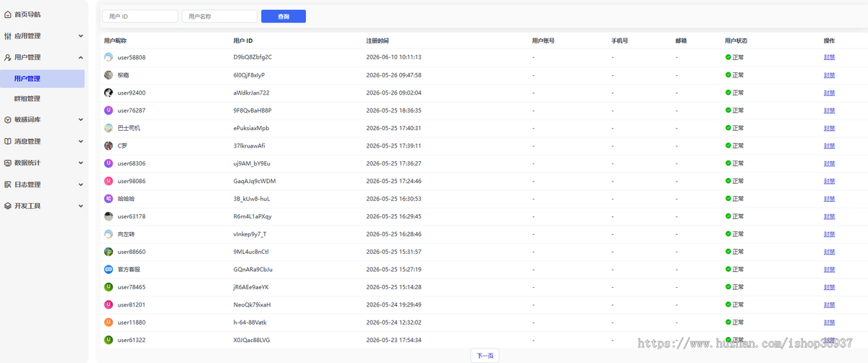Click user ID D9bQ8Zbfg2C
The height and width of the screenshot is (363, 868).
click(x=252, y=57)
